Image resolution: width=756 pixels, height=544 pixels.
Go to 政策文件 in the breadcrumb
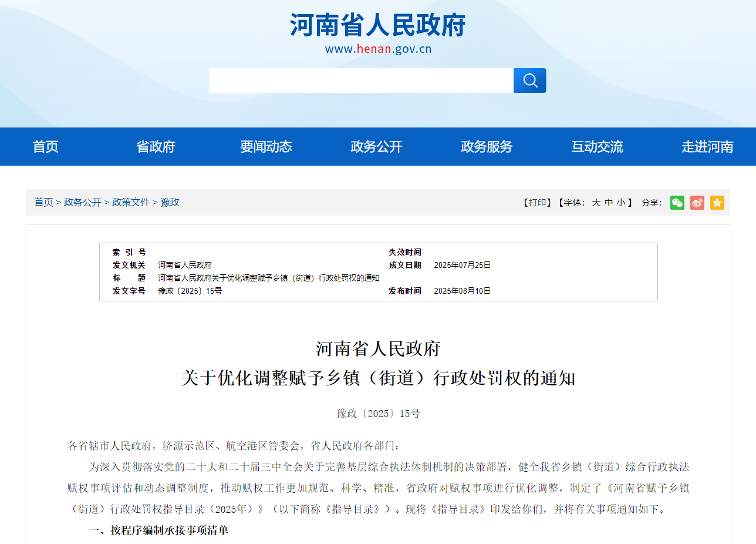click(x=131, y=202)
